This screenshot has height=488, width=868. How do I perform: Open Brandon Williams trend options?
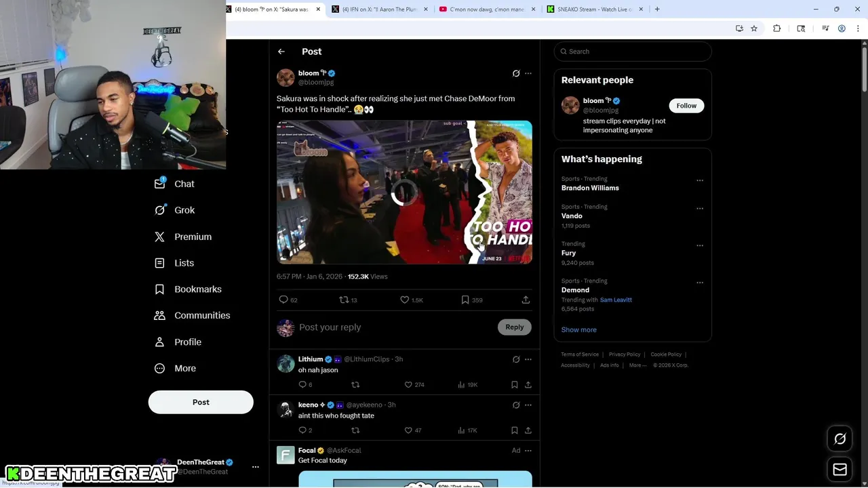point(700,181)
